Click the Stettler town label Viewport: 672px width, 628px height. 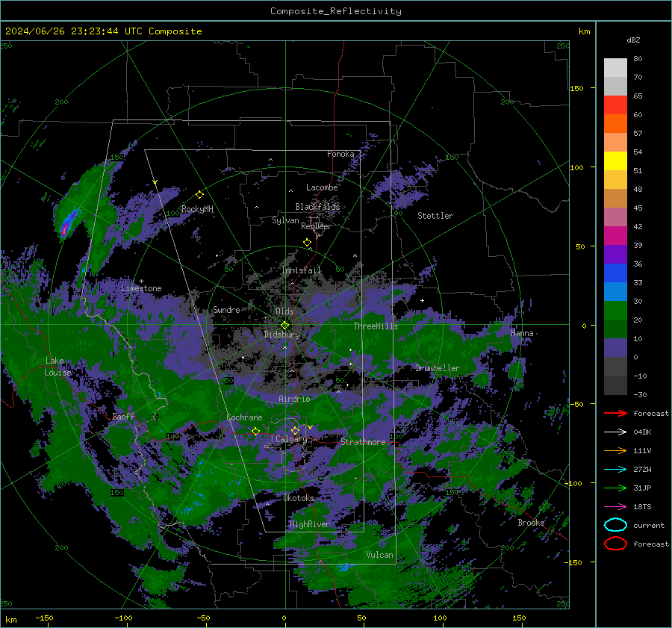pos(435,216)
